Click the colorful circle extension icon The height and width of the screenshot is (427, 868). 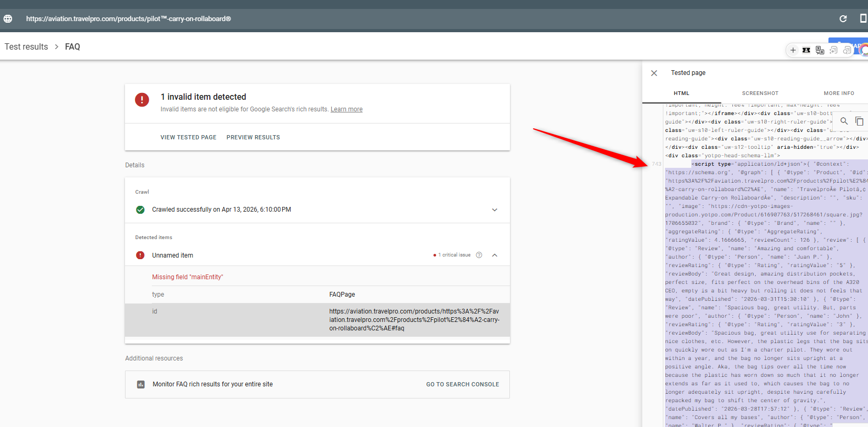863,50
